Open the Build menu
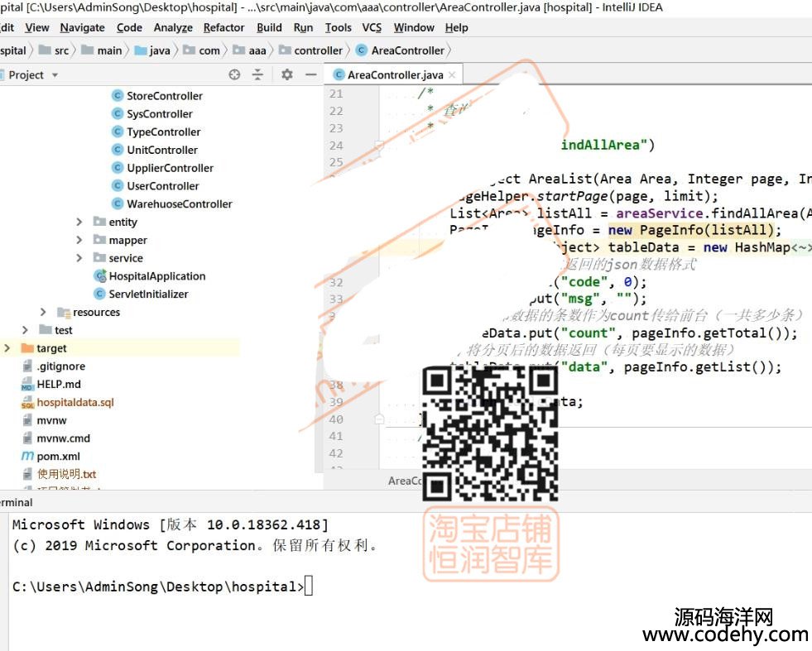The height and width of the screenshot is (651, 812). click(269, 27)
